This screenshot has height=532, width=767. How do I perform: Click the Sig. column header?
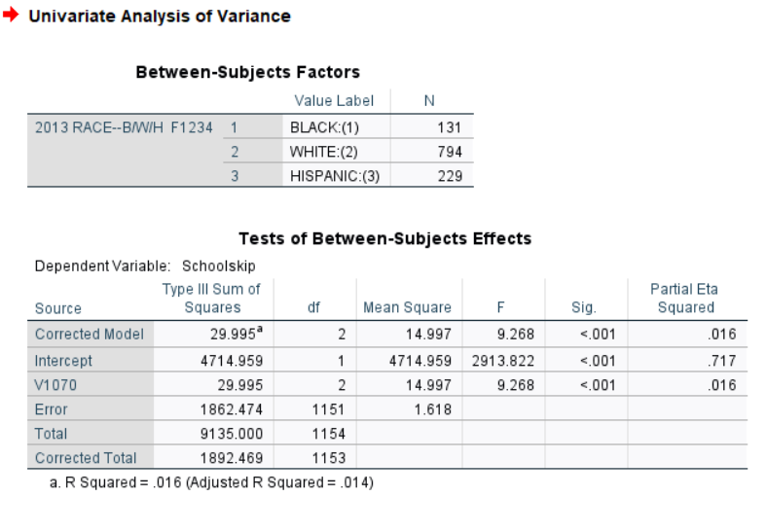click(x=584, y=307)
